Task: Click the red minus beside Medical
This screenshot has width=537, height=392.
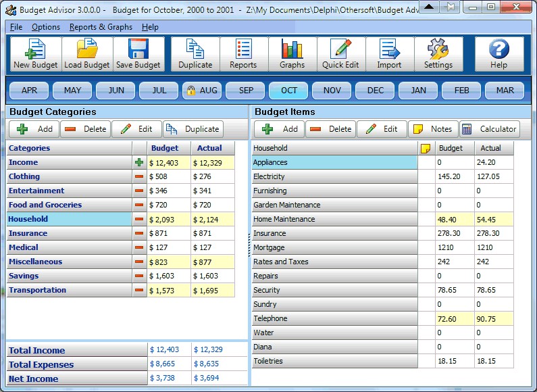Action: point(139,247)
